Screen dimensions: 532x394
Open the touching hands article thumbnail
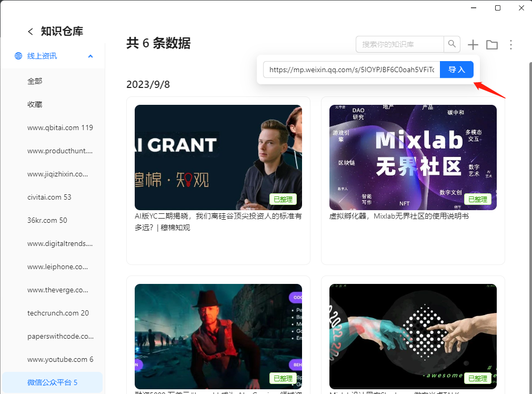point(413,336)
